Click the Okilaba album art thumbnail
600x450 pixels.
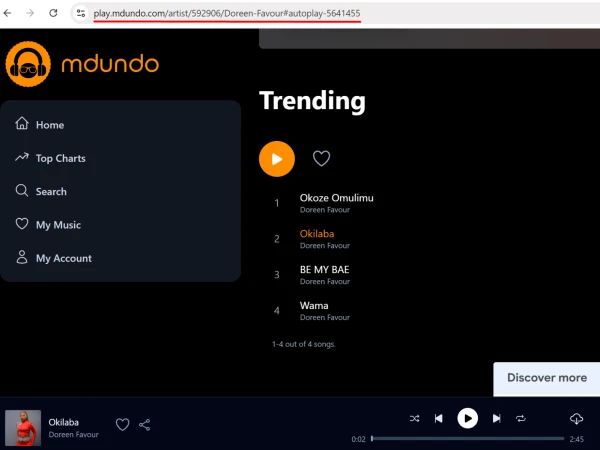click(23, 428)
